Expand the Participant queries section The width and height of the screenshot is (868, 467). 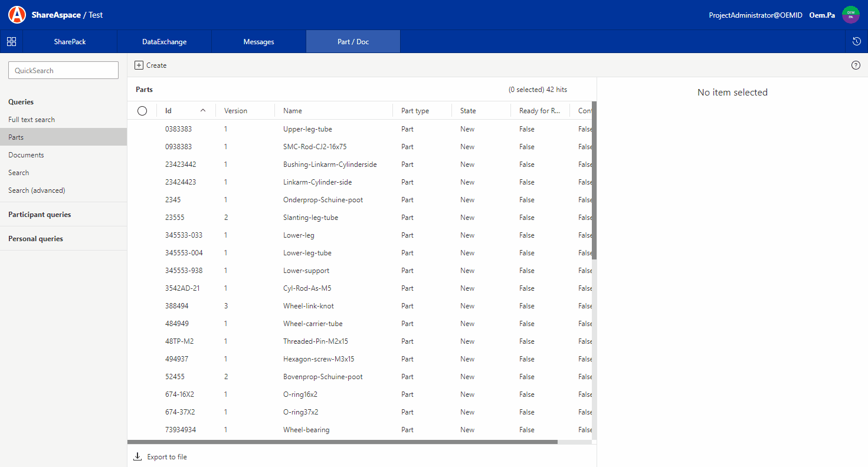(40, 215)
